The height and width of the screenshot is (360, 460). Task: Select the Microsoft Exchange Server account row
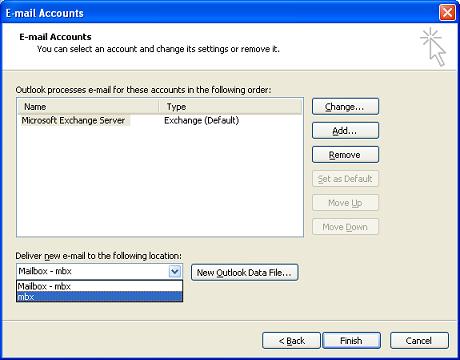coord(160,120)
